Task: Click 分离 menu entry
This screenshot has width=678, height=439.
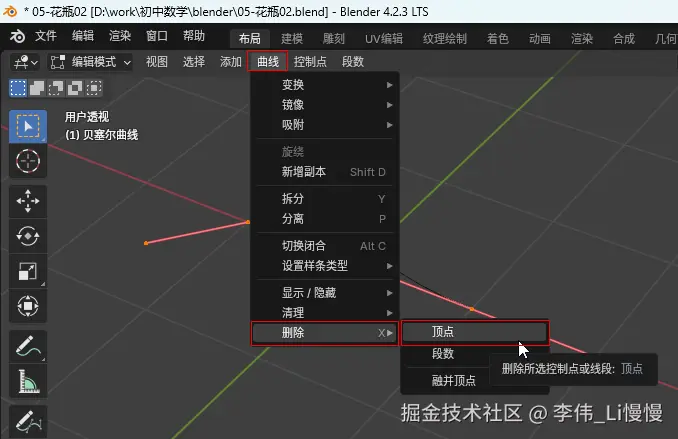Action: pos(324,219)
